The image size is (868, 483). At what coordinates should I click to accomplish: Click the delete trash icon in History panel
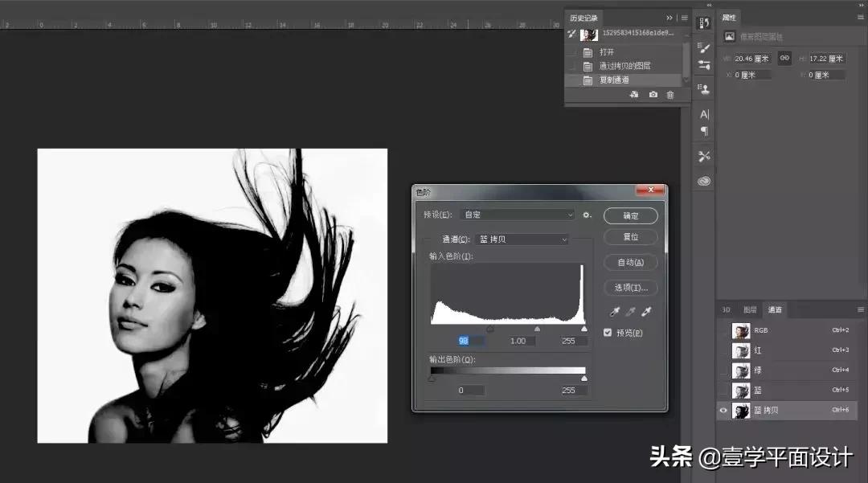pyautogui.click(x=670, y=95)
